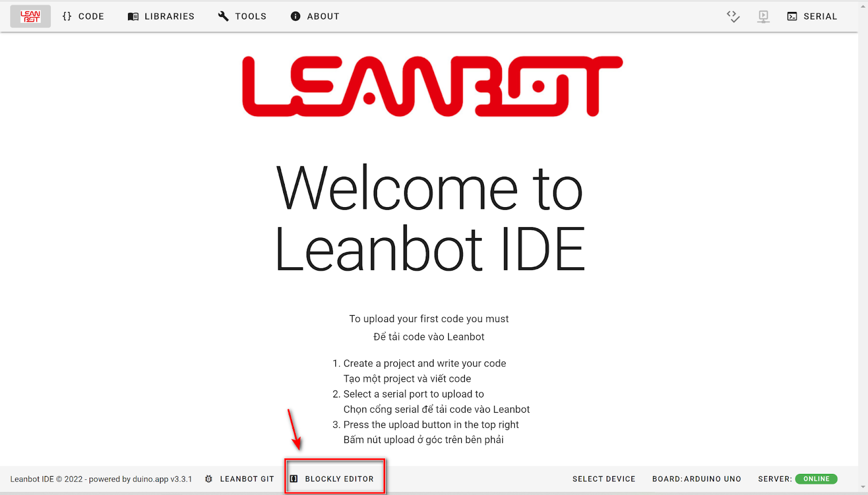Click 'Create a project and write your code'
Screen dimensions: 868x495
[425, 363]
